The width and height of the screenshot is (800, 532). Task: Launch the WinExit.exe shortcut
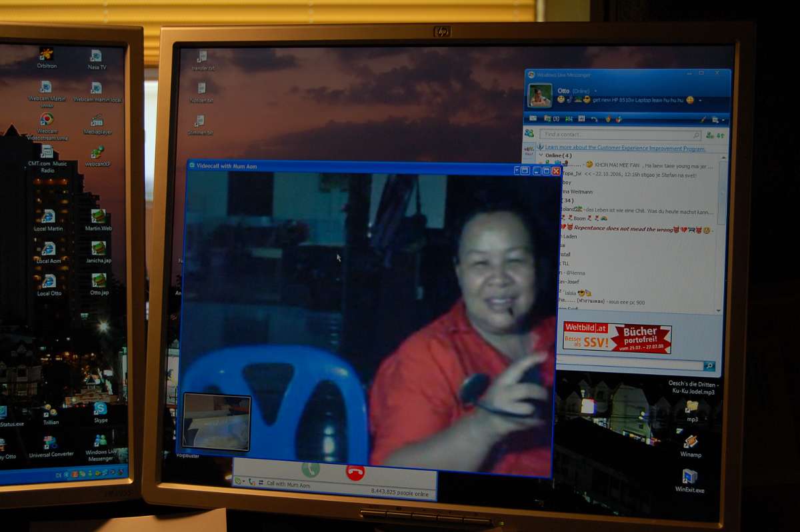(x=689, y=477)
